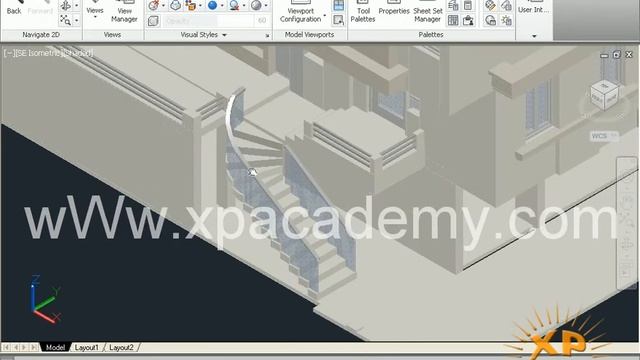Open the blue sphere style dropdown

(222, 5)
